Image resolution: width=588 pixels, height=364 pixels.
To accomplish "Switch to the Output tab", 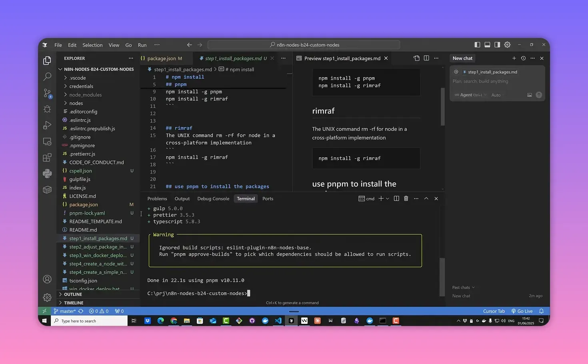I will coord(182,198).
